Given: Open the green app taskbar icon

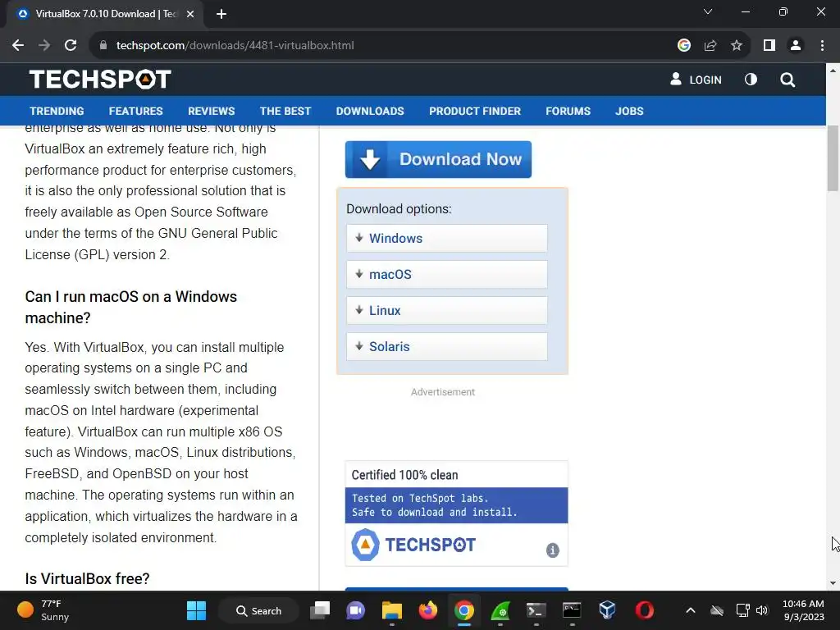Looking at the screenshot, I should pos(500,610).
